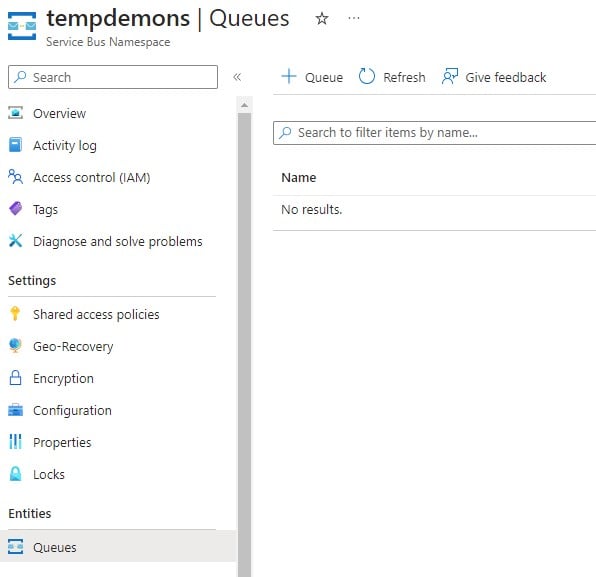The height and width of the screenshot is (577, 596).
Task: Go to Configuration settings
Action: click(72, 411)
